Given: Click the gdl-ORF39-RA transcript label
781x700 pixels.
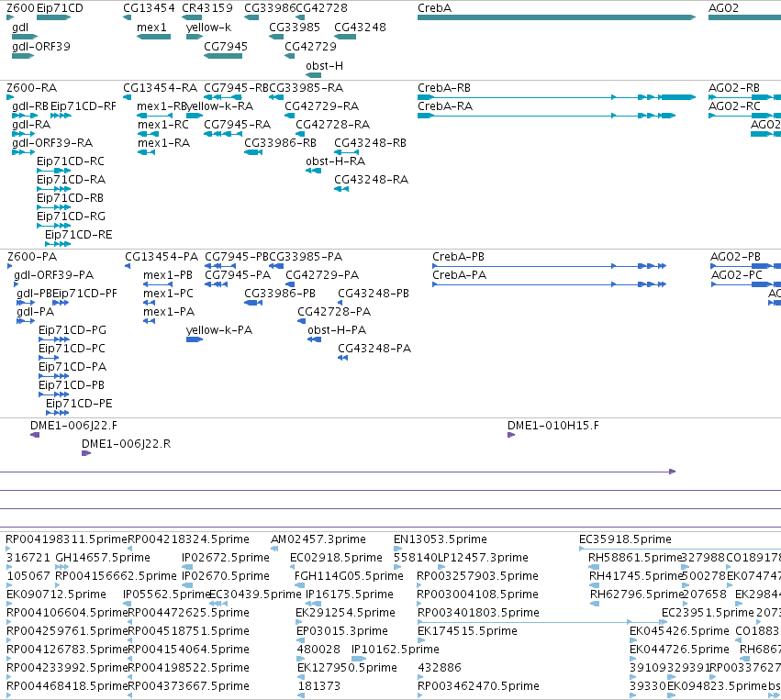Looking at the screenshot, I should 52,143.
